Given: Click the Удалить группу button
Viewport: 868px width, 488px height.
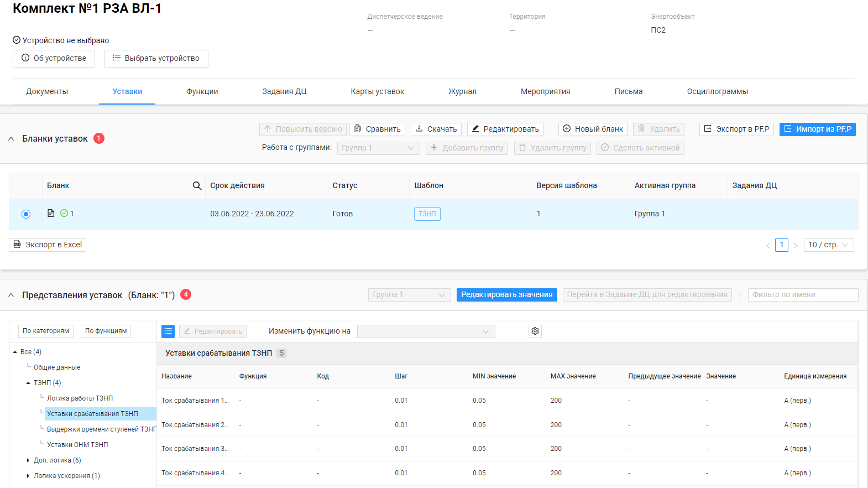Looking at the screenshot, I should [552, 148].
